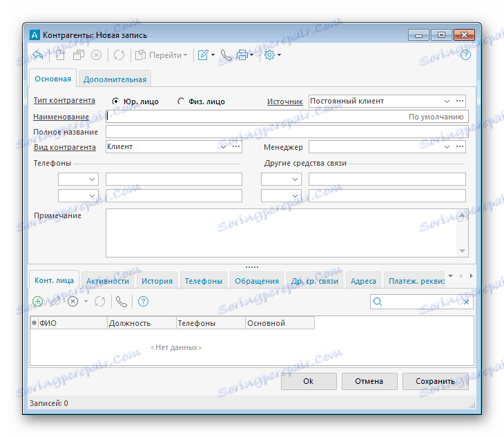Open the История tab
504x437 pixels.
(157, 281)
